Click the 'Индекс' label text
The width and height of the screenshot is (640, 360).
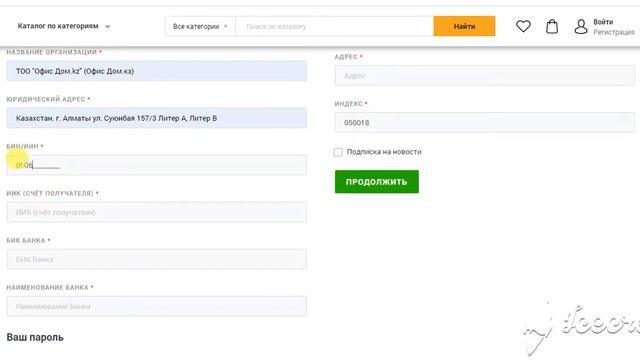pyautogui.click(x=349, y=104)
